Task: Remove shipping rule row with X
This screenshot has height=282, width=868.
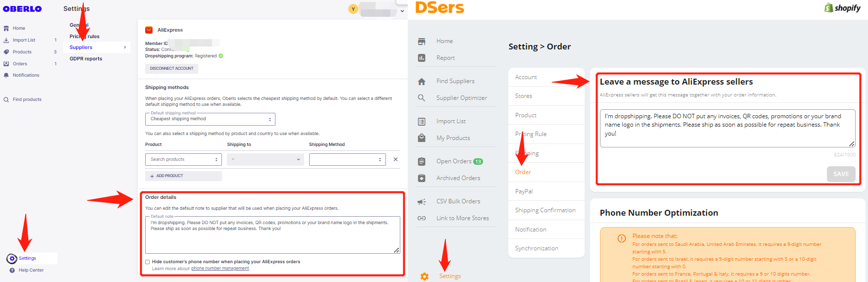Action: [x=395, y=159]
